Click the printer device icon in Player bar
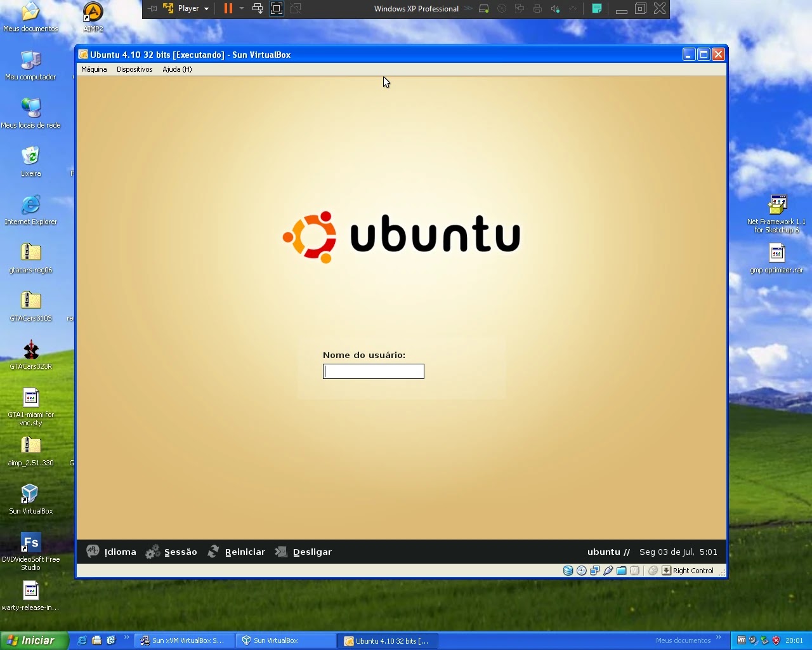The height and width of the screenshot is (650, 812). point(537,9)
